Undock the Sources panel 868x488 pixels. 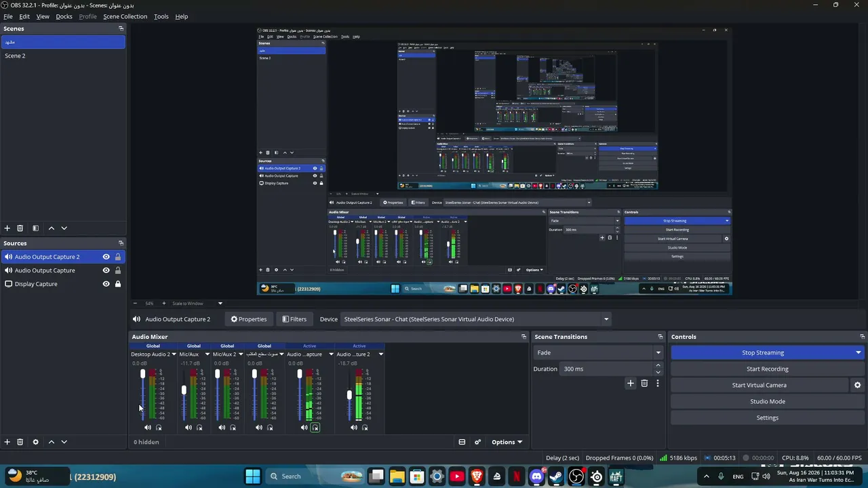click(121, 243)
